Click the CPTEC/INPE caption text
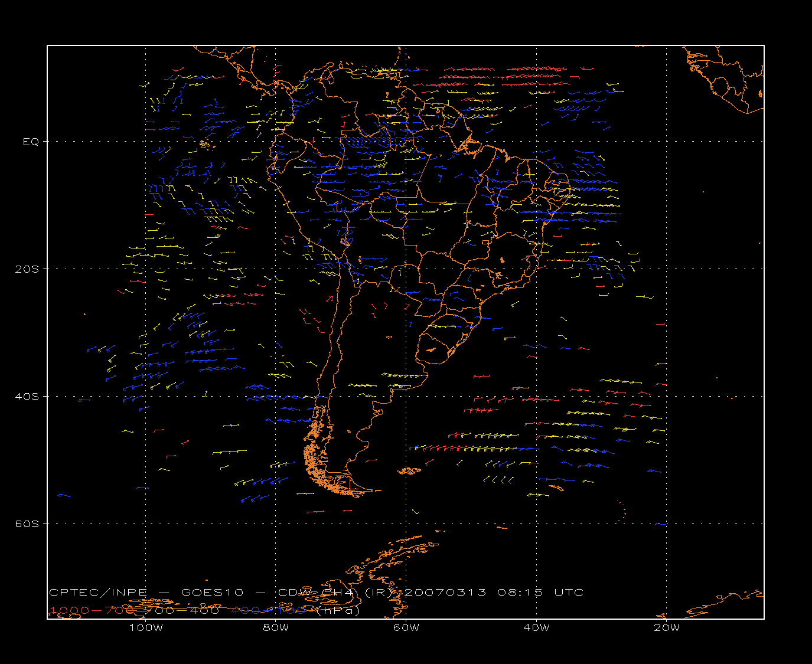 [98, 592]
